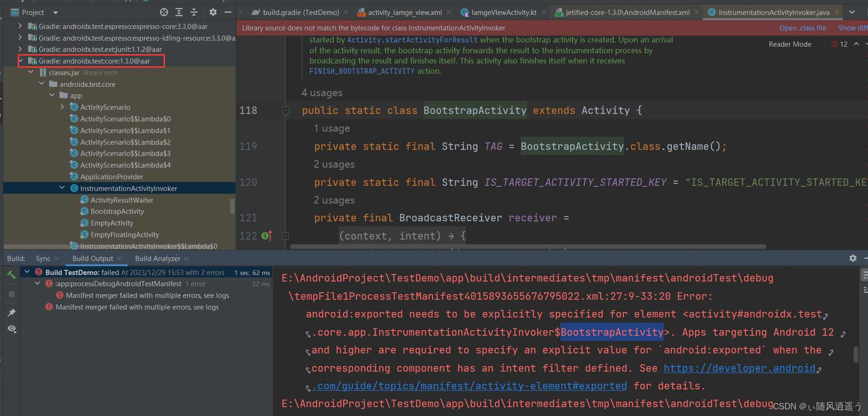Collapse classes.jar library root
868x416 pixels.
coord(31,72)
